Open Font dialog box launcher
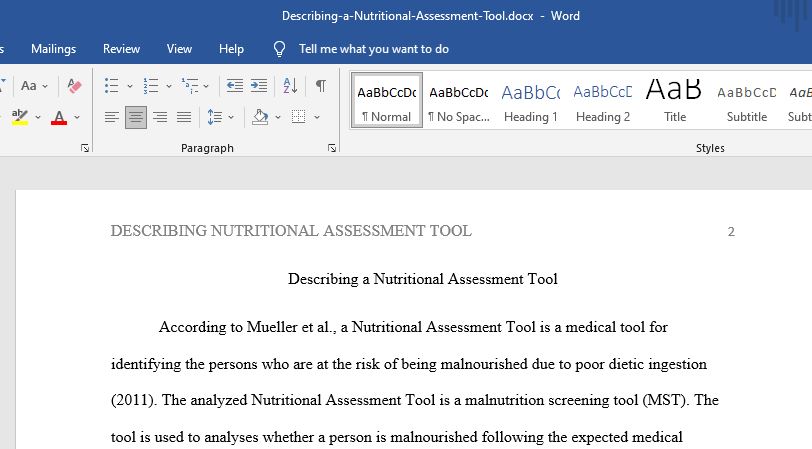 (85, 148)
